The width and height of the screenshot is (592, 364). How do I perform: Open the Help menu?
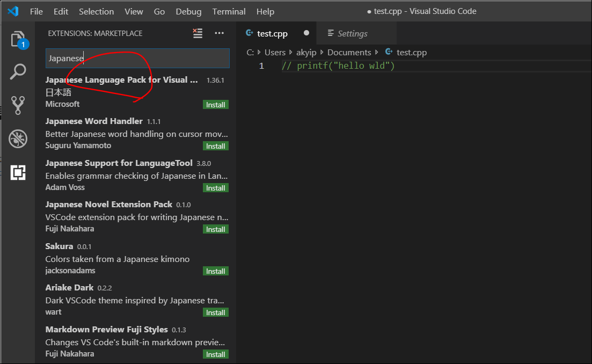tap(265, 11)
